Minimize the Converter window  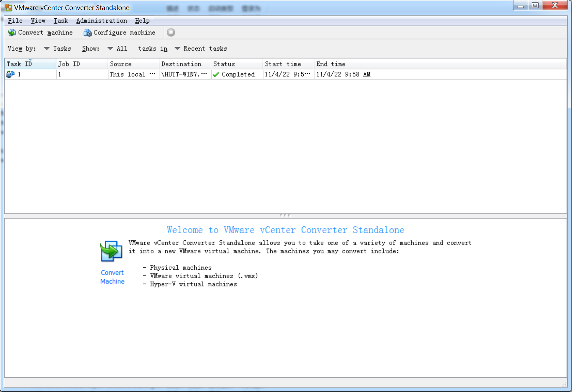[x=521, y=6]
